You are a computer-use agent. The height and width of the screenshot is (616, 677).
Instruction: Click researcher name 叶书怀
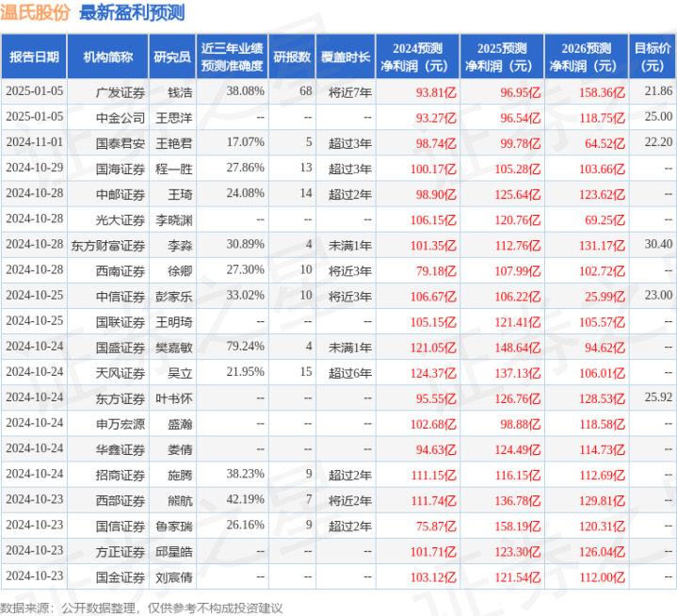(x=174, y=398)
